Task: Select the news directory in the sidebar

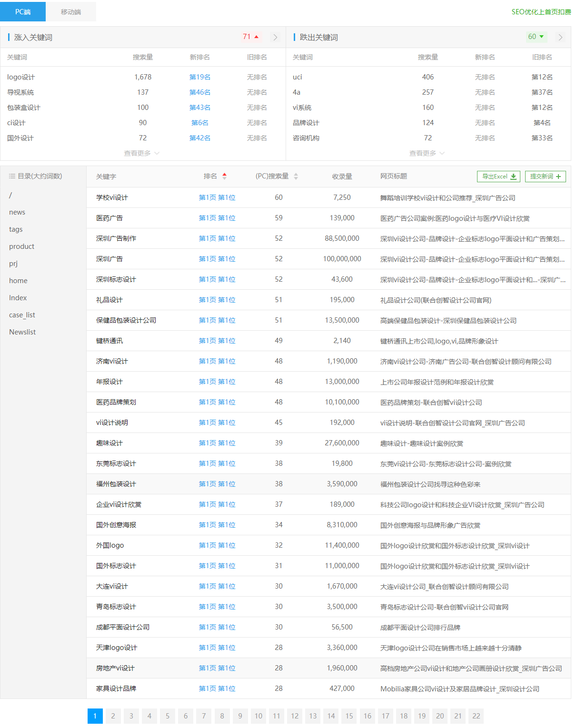Action: [x=17, y=212]
